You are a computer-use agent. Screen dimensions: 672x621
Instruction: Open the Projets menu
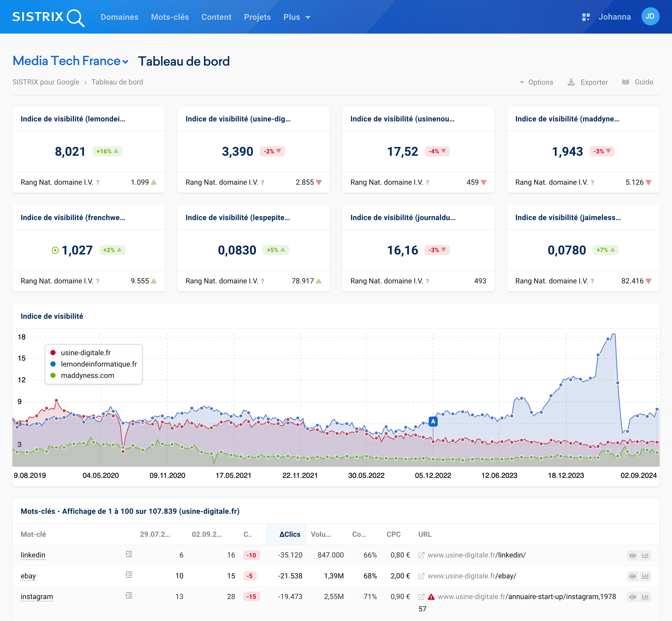point(257,17)
